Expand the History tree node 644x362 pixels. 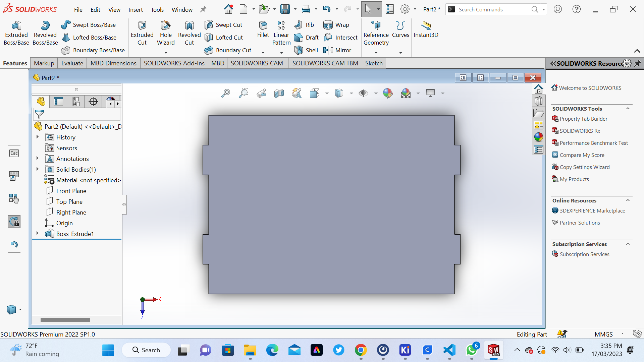(x=38, y=137)
